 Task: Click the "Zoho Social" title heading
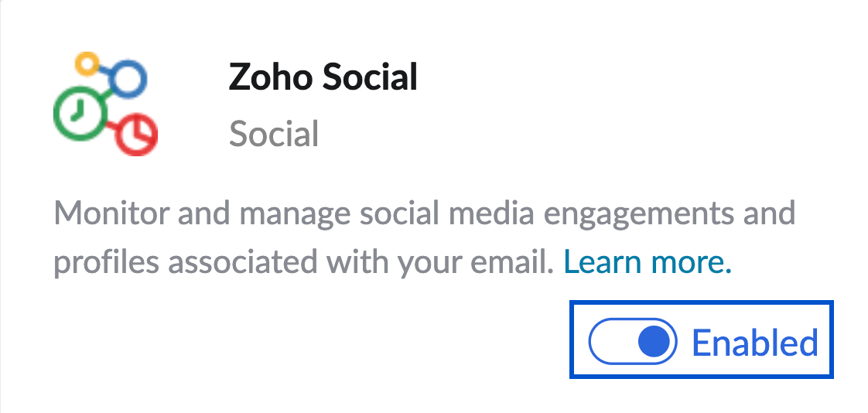point(323,77)
